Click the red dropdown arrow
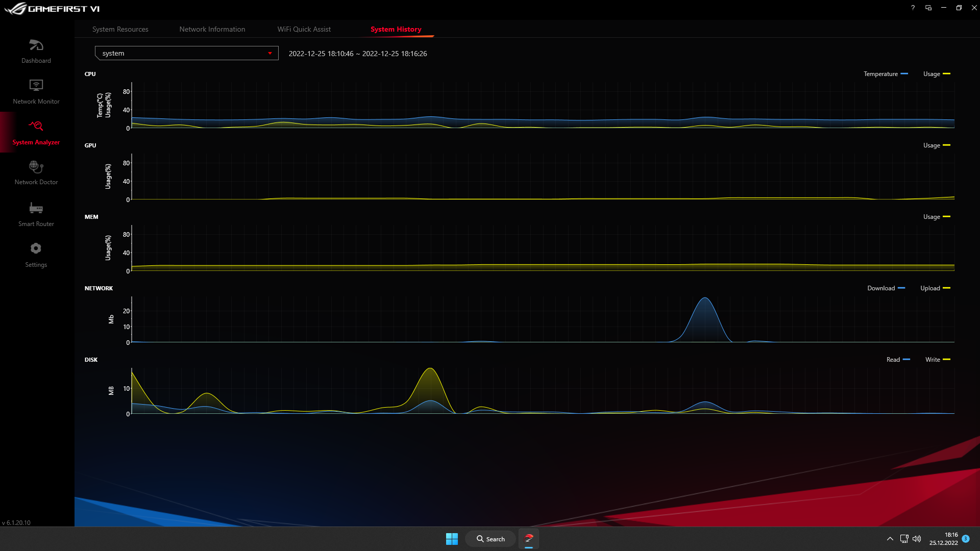Viewport: 980px width, 551px height. click(270, 53)
